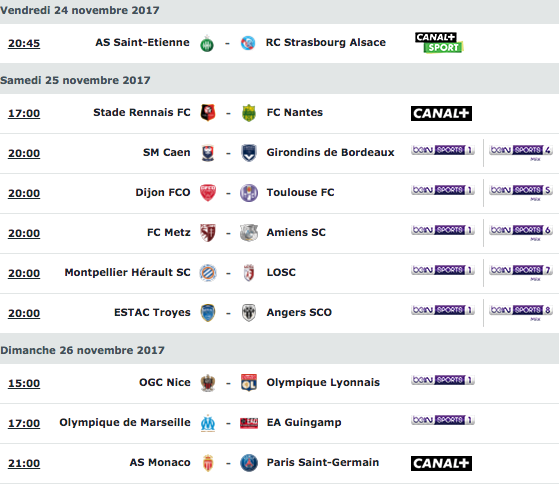Click the FC Nantes yellow crest
Viewport: 559px width, 484px height.
(248, 113)
